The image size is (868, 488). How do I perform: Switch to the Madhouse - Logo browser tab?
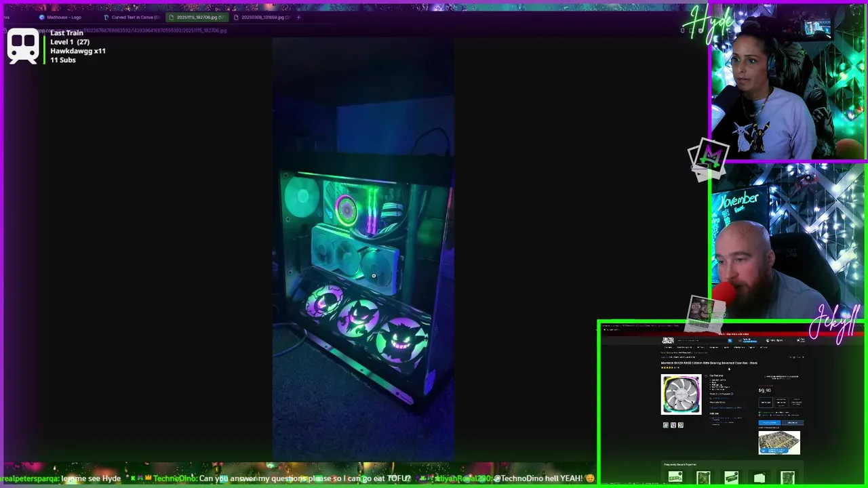[64, 17]
